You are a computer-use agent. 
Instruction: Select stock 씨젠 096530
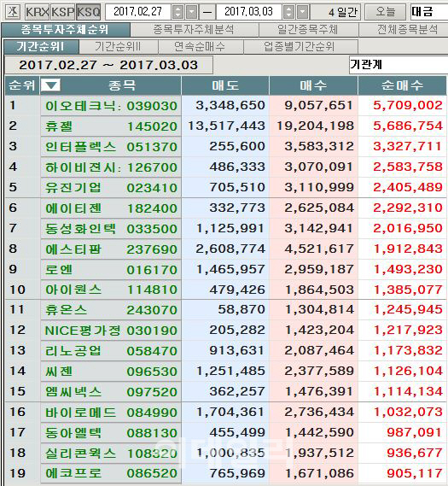click(111, 372)
